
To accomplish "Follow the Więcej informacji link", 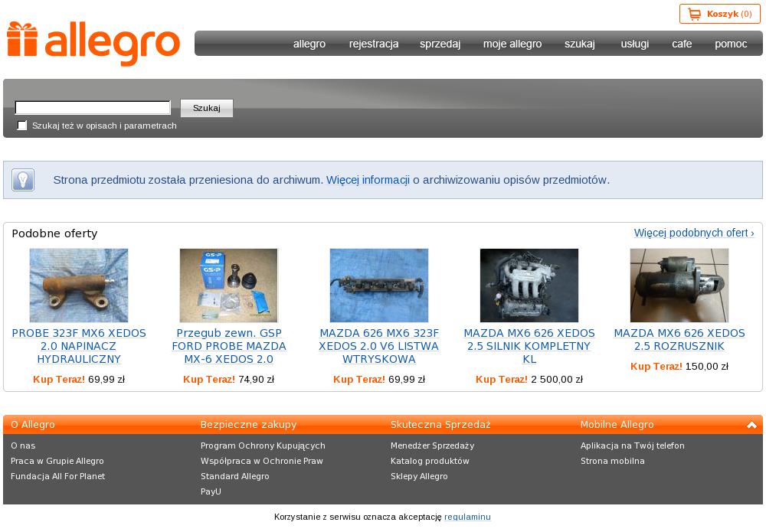I will (x=368, y=180).
